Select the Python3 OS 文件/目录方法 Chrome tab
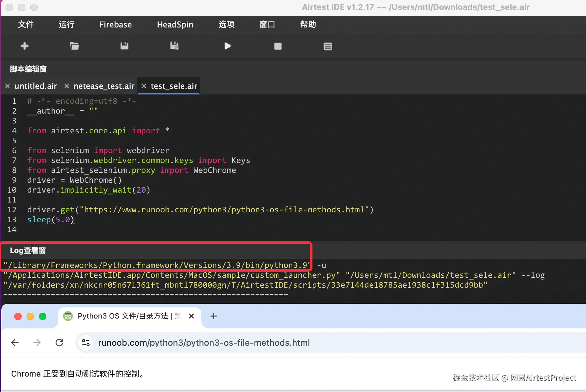Image resolution: width=586 pixels, height=392 pixels. tap(129, 316)
